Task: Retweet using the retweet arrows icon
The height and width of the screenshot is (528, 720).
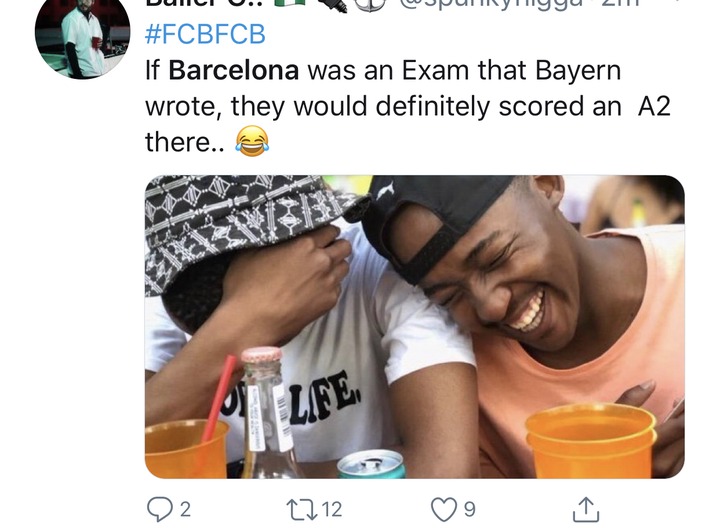Action: click(302, 509)
